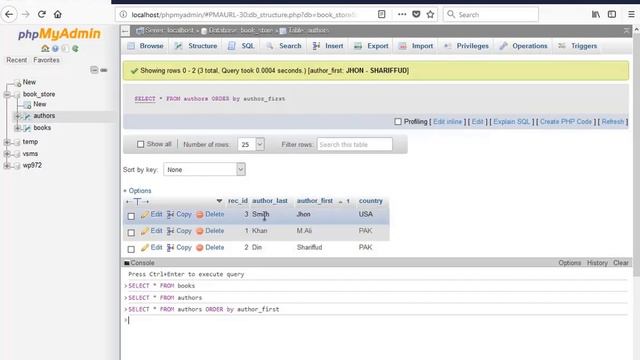Image resolution: width=640 pixels, height=360 pixels.
Task: Open the phpMyAdmin documentation help icon
Action: (55, 49)
